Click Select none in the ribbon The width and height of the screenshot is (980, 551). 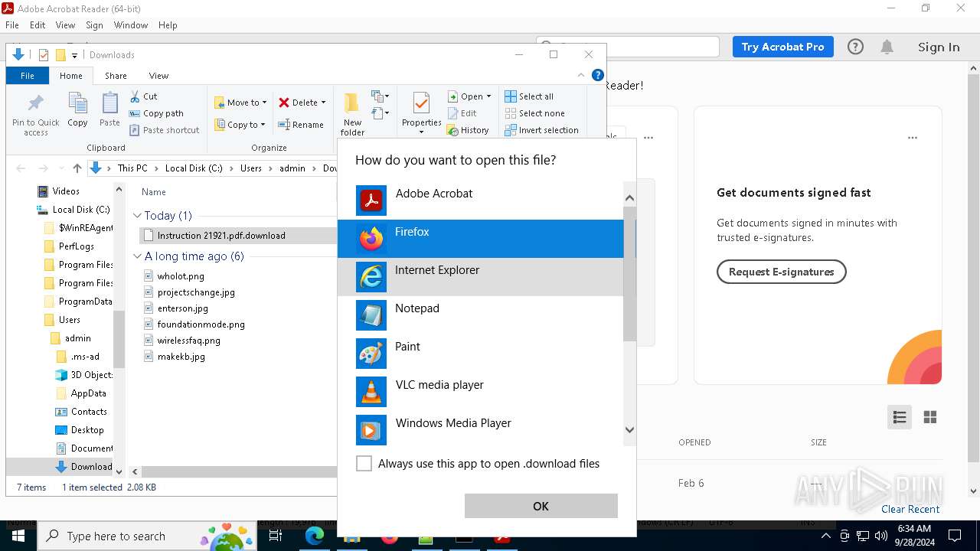pos(535,113)
